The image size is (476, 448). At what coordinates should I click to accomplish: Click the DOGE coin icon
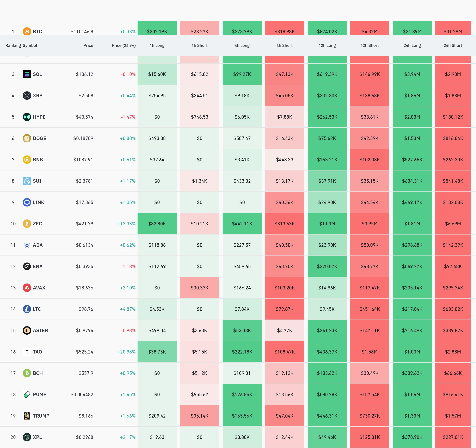pyautogui.click(x=27, y=138)
